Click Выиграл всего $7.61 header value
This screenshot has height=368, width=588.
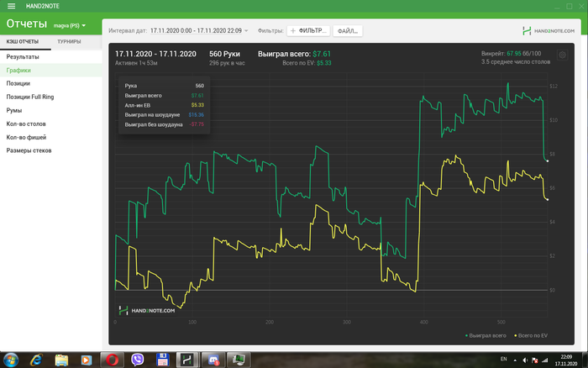coord(294,54)
